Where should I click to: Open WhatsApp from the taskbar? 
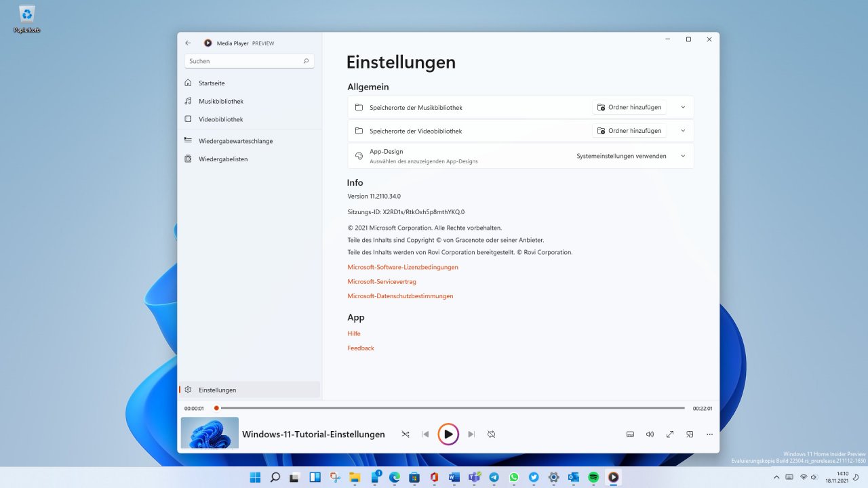tap(513, 477)
